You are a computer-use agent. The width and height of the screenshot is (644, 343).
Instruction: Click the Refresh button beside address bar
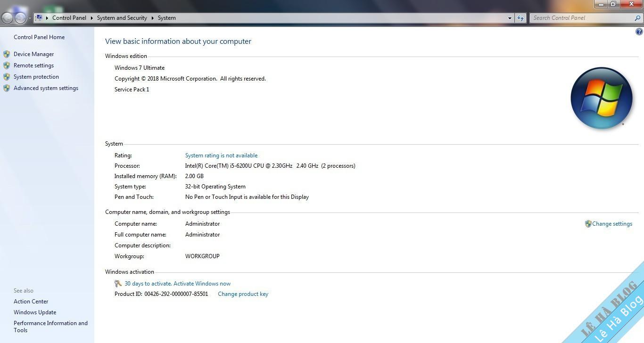(x=520, y=18)
